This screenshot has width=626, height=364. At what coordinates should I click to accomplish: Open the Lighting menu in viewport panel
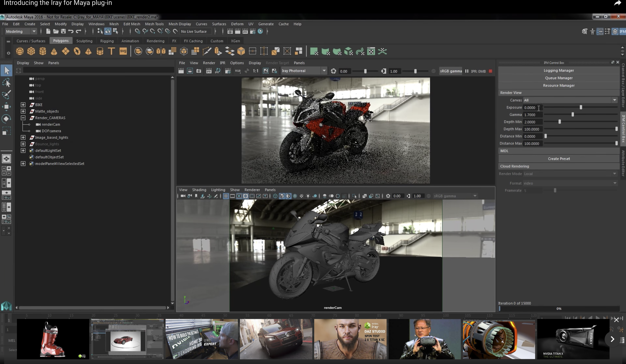point(218,190)
